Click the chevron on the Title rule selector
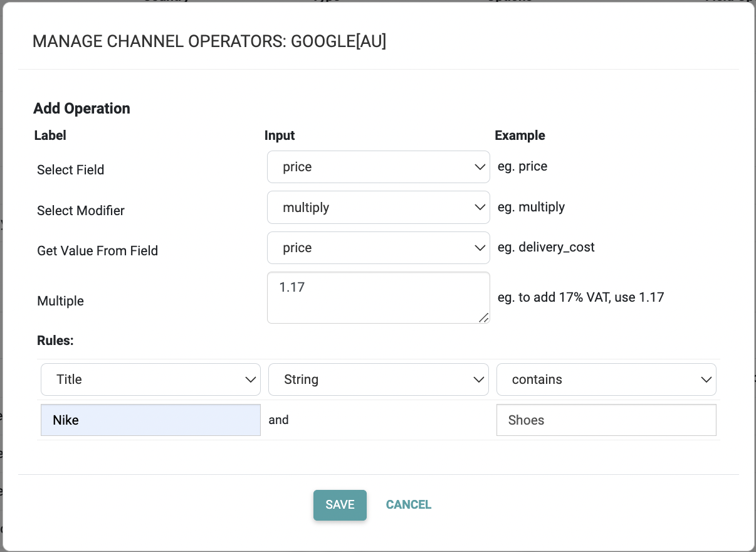Screen dimensions: 756x552 tap(251, 379)
